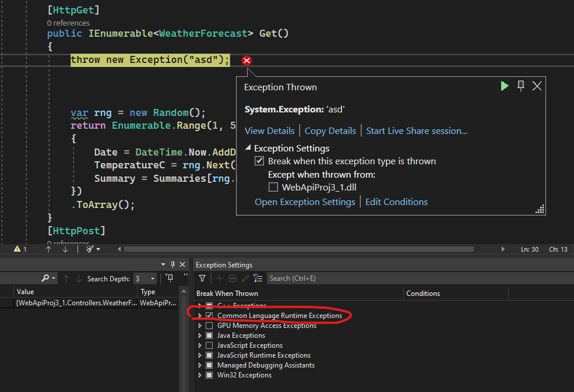Click the Ch: 13 status indicator
Image resolution: width=574 pixels, height=392 pixels.
pyautogui.click(x=558, y=249)
